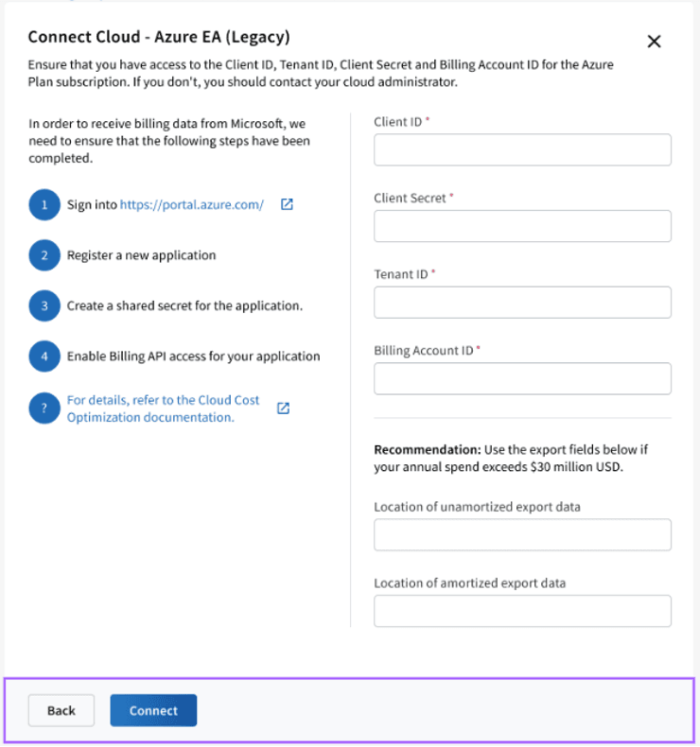Viewport: 700px width, 747px height.
Task: Click step 4 numbered circle icon
Action: coord(44,357)
